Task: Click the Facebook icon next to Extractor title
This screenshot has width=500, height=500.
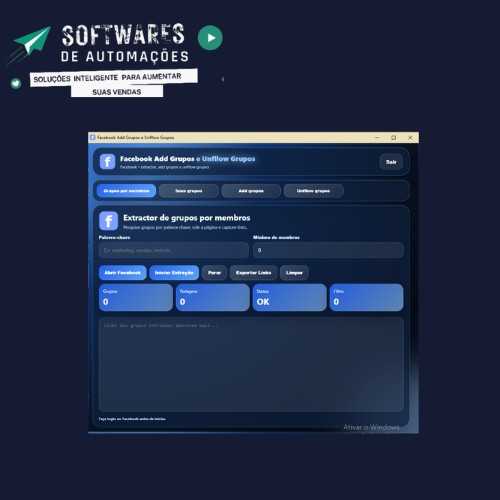Action: (x=109, y=221)
